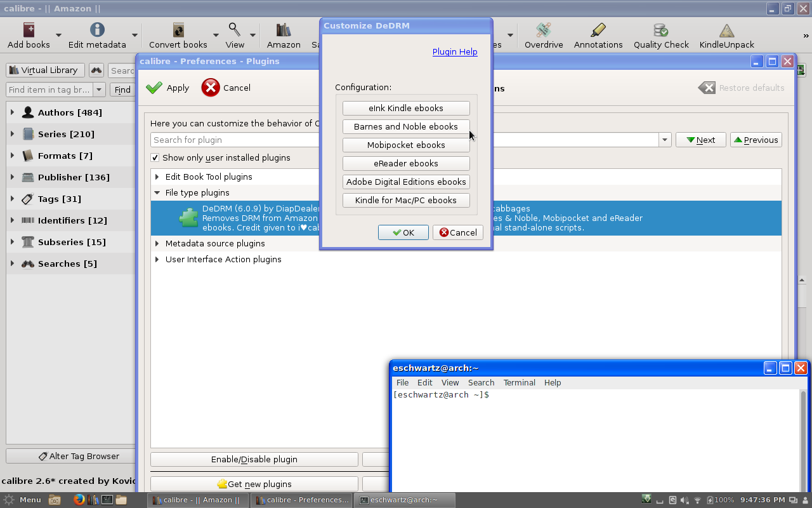
Task: Click the Kindle for Mac/PC ebooks button
Action: pyautogui.click(x=406, y=200)
